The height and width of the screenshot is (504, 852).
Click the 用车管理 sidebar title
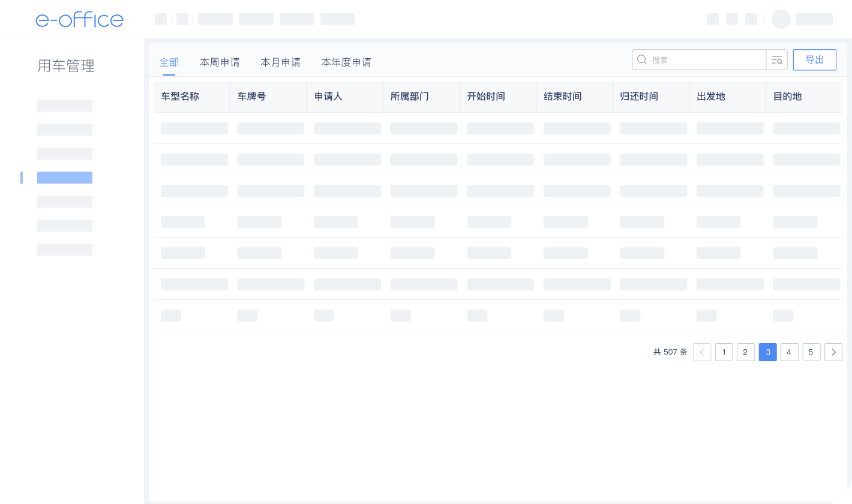click(66, 66)
